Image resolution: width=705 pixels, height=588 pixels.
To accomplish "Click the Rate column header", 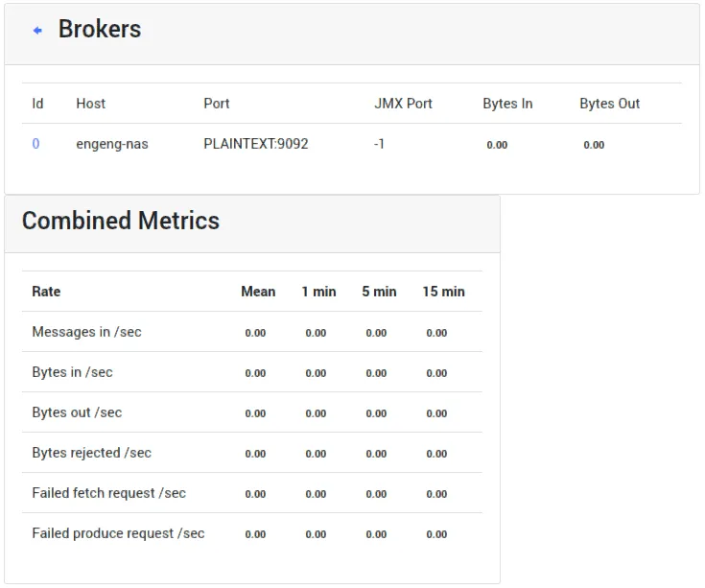I will pos(46,292).
